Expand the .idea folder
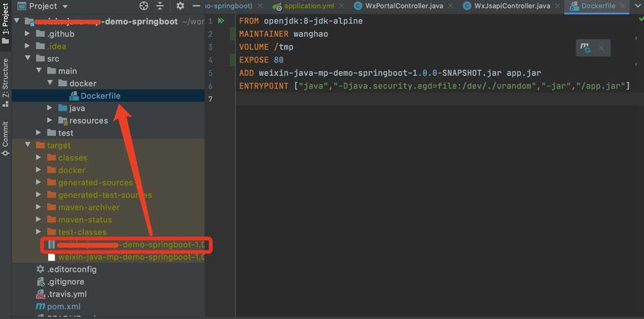Viewport: 644px width, 319px height. click(27, 46)
